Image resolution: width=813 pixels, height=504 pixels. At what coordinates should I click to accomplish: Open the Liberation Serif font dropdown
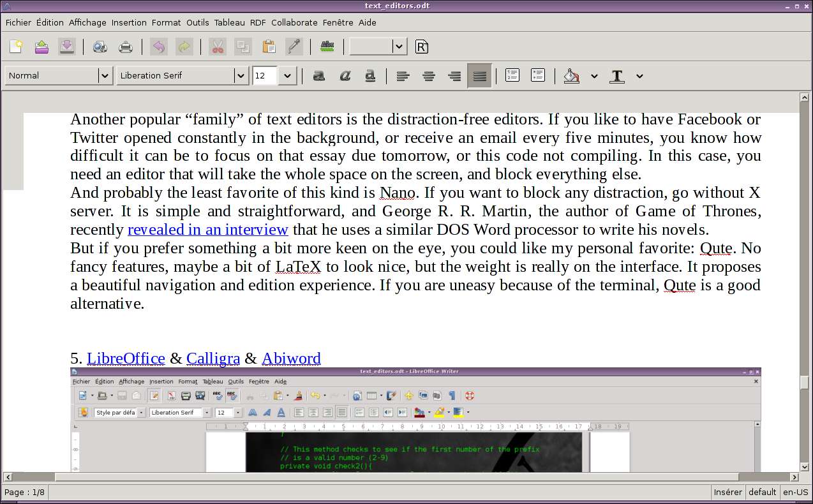click(x=241, y=76)
